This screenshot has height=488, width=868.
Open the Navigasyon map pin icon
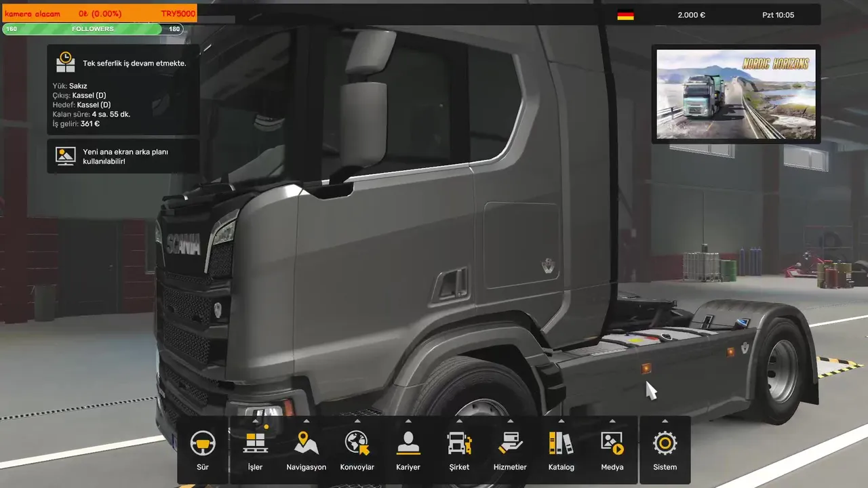tap(307, 443)
